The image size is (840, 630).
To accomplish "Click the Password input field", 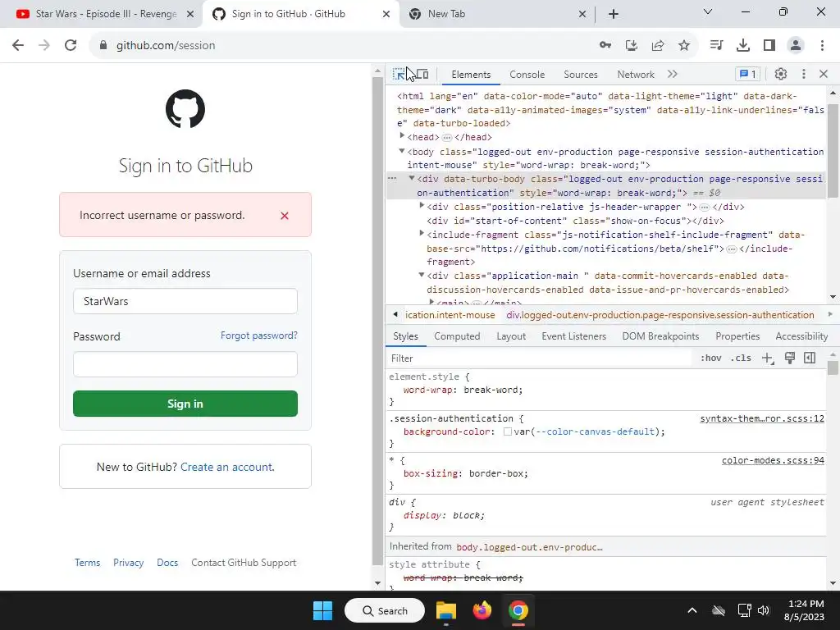I will 185,364.
